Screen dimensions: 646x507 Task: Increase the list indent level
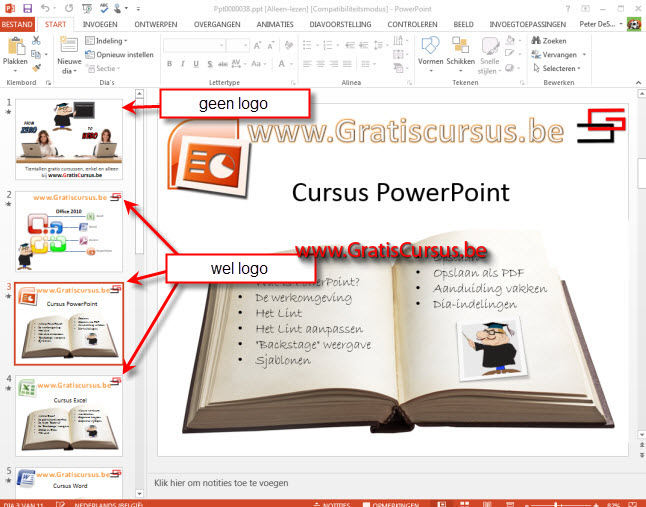coord(363,45)
